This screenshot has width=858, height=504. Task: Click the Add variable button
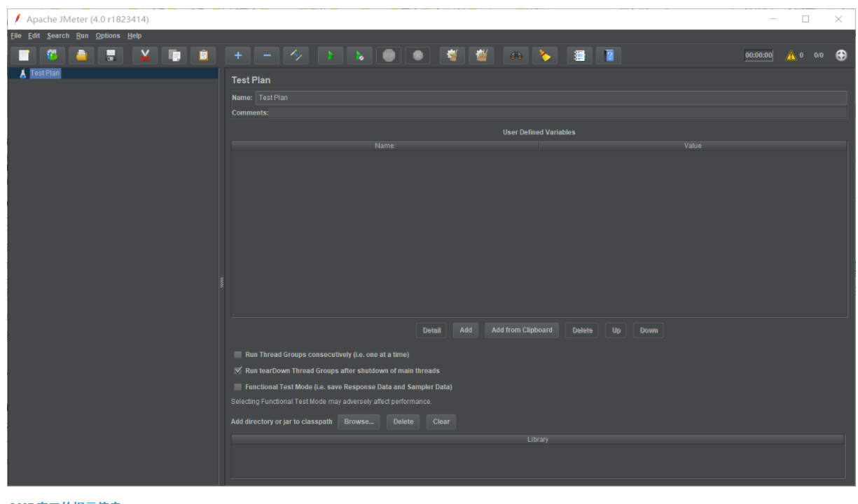pyautogui.click(x=466, y=330)
